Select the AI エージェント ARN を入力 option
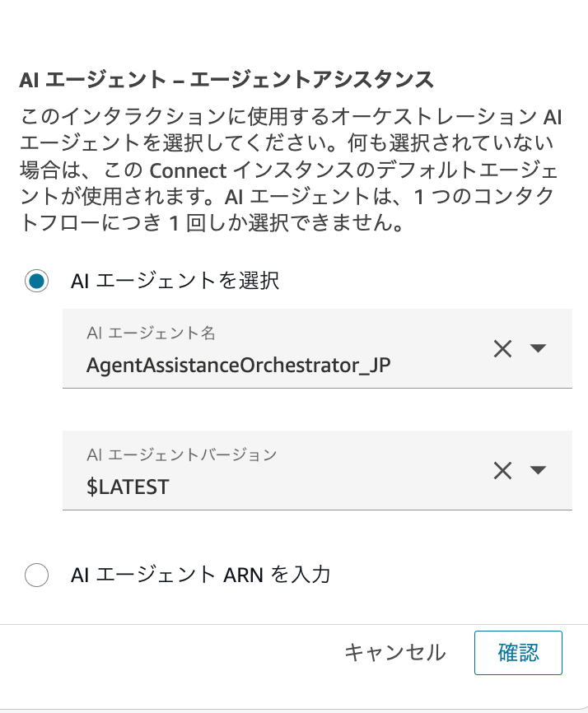The image size is (588, 713). pos(36,576)
